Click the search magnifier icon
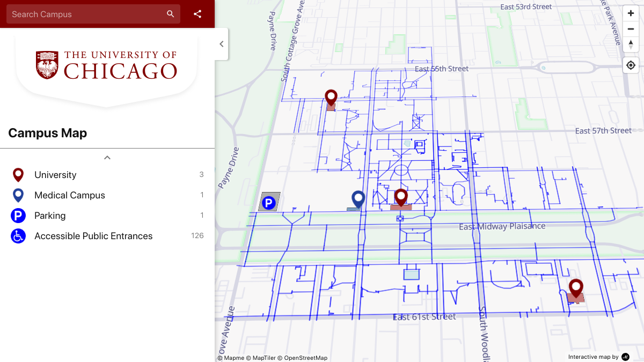Viewport: 644px width, 362px height. (171, 14)
